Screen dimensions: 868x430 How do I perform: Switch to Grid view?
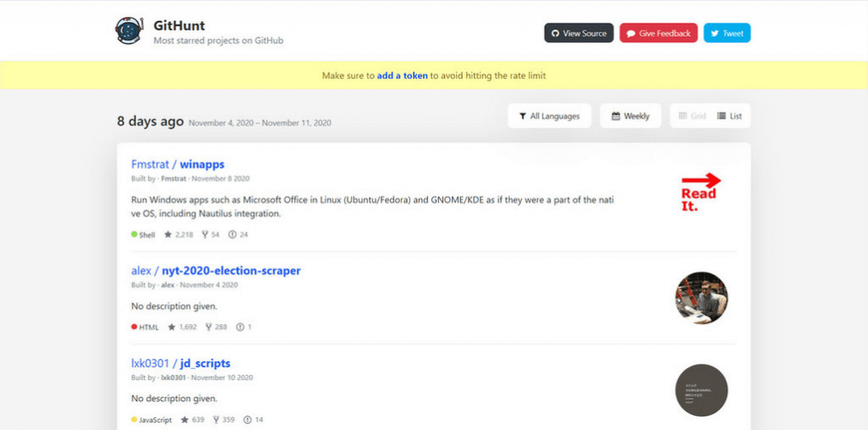[x=692, y=116]
